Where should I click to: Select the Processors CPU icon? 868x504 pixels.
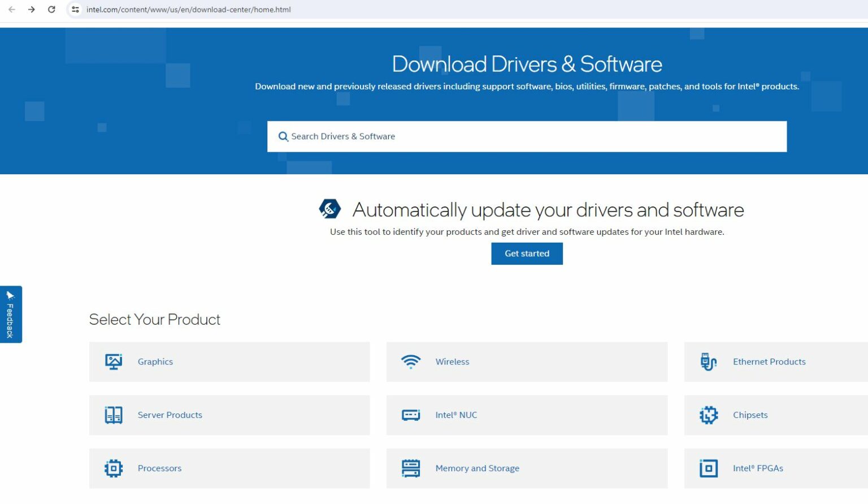pyautogui.click(x=113, y=468)
